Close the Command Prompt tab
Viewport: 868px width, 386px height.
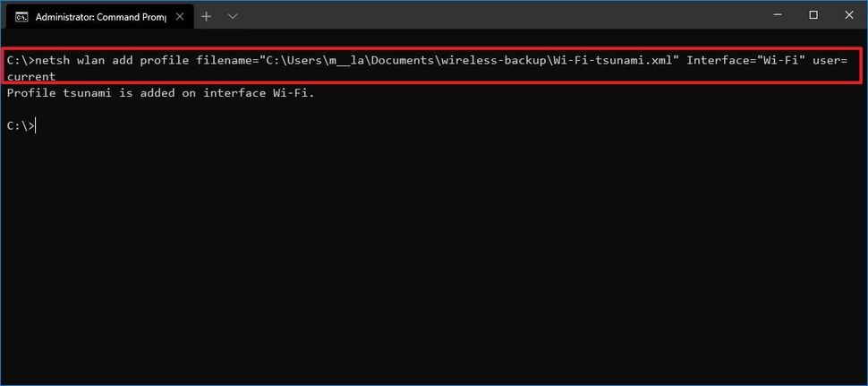(179, 16)
